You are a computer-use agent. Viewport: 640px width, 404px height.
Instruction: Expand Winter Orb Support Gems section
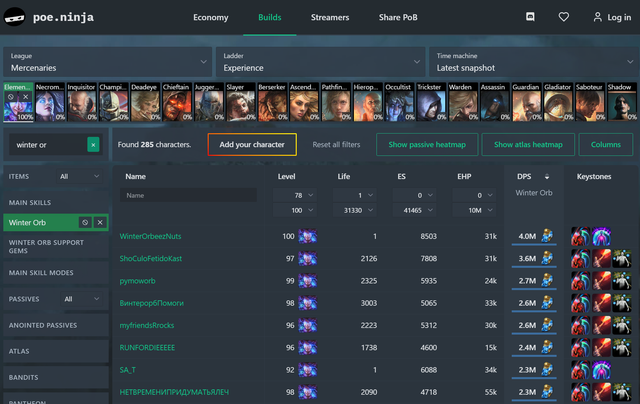[56, 246]
